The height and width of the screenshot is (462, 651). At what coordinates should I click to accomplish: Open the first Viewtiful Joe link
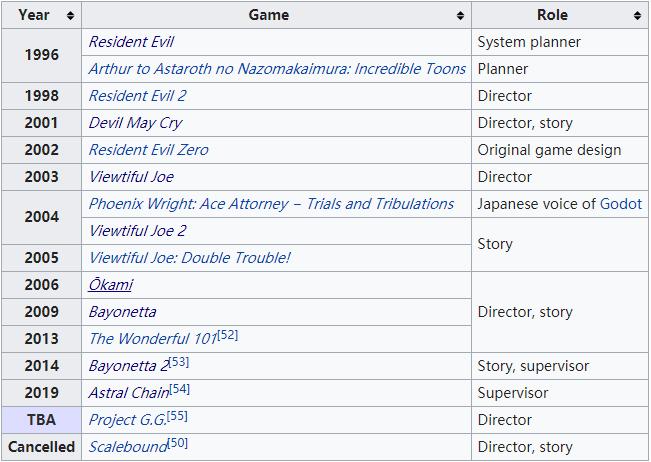click(x=131, y=177)
